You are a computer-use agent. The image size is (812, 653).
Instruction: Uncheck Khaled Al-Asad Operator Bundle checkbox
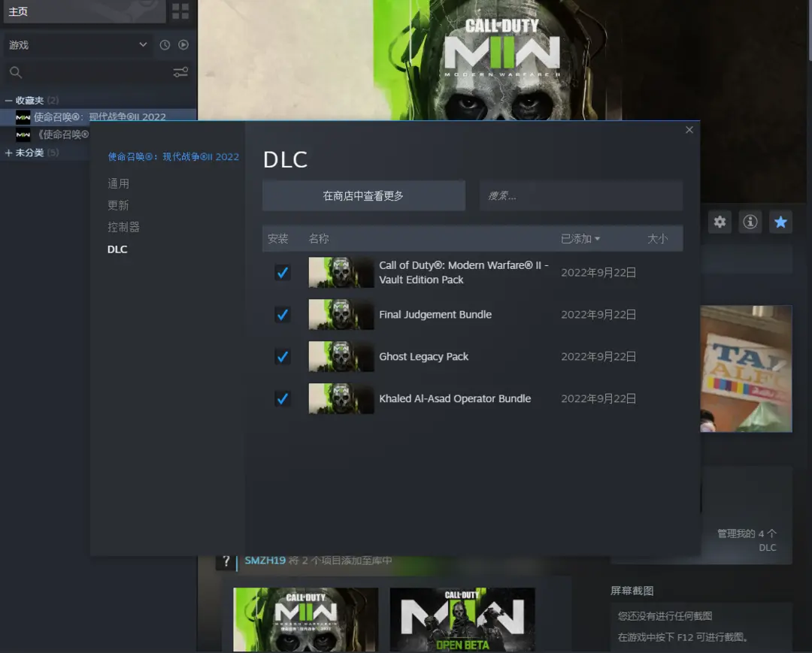(282, 398)
